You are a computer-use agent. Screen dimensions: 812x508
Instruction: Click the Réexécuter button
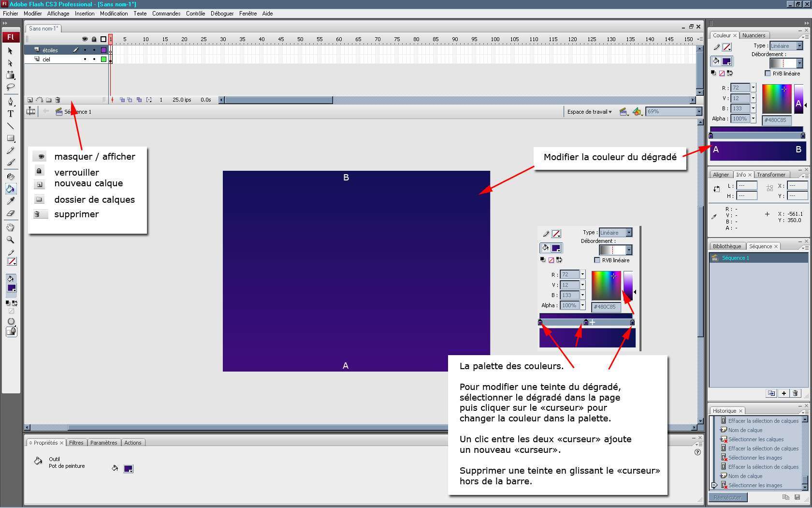[728, 497]
